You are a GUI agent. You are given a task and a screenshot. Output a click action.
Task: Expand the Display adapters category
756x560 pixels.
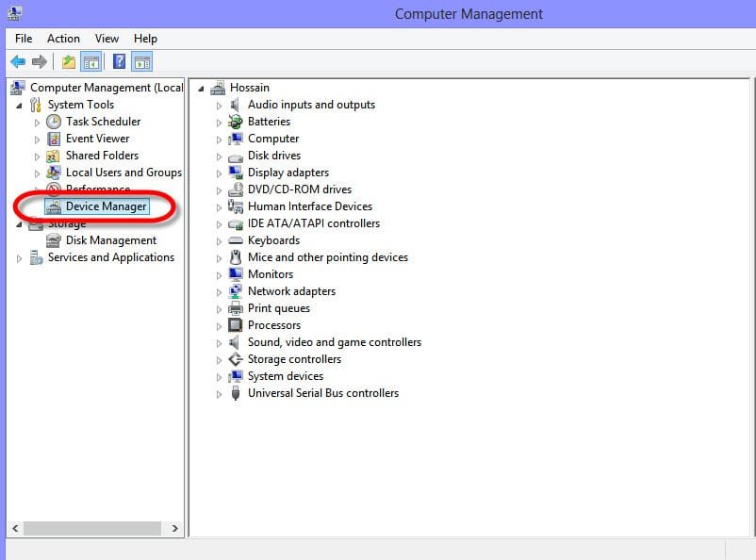pos(220,172)
